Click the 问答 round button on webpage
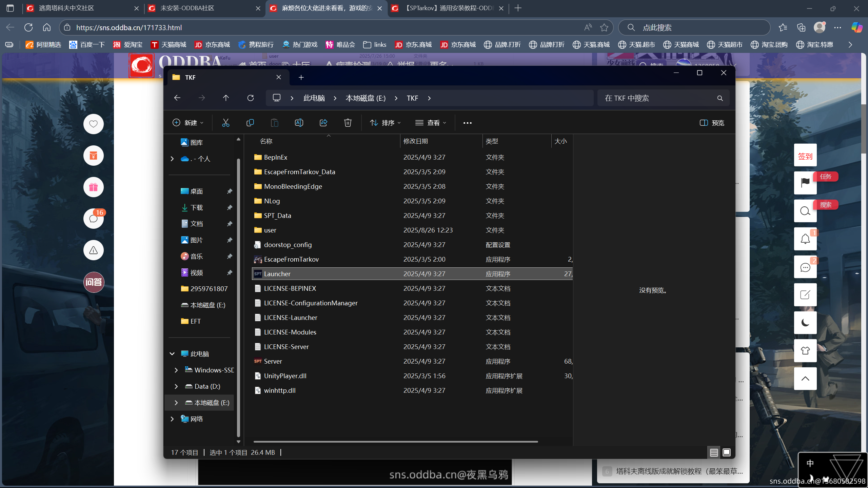This screenshot has width=868, height=488. click(94, 282)
